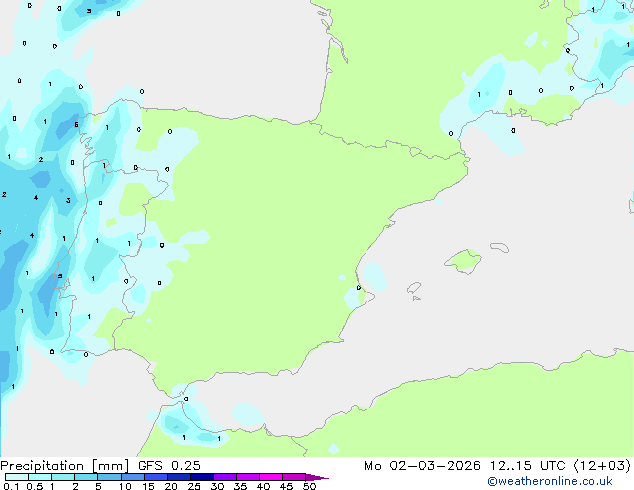
Task: Click legend value '25'
Action: coord(194,486)
